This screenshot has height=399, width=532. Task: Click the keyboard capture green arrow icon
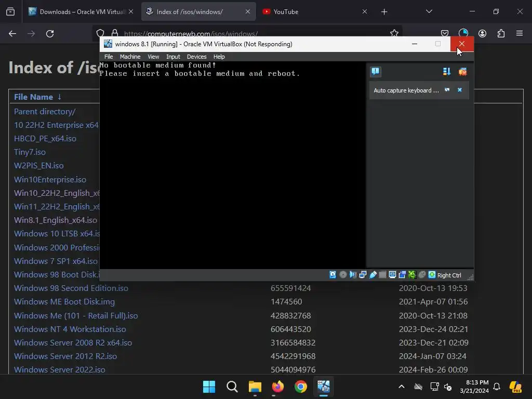pos(432,275)
